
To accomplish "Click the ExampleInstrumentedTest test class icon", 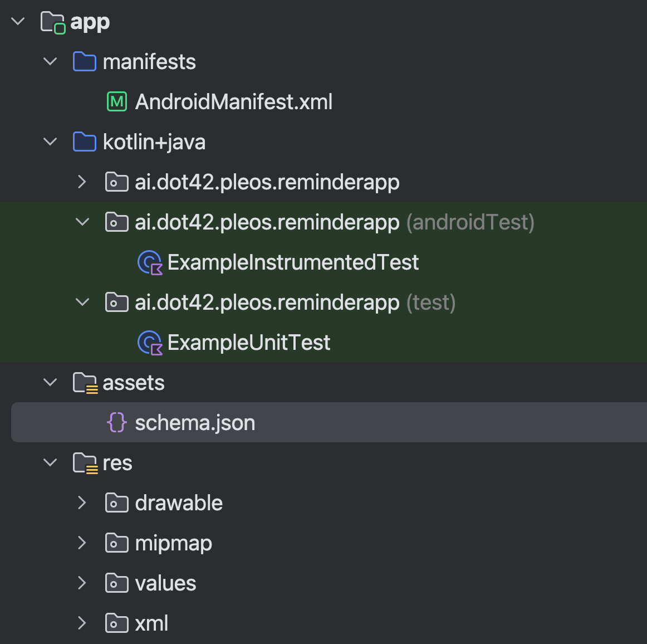I will click(149, 262).
